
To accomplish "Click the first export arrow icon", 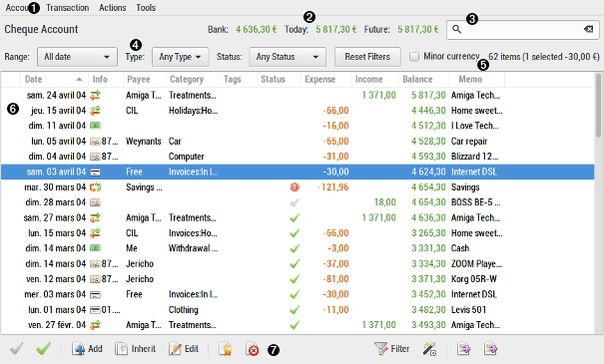I will (x=464, y=349).
